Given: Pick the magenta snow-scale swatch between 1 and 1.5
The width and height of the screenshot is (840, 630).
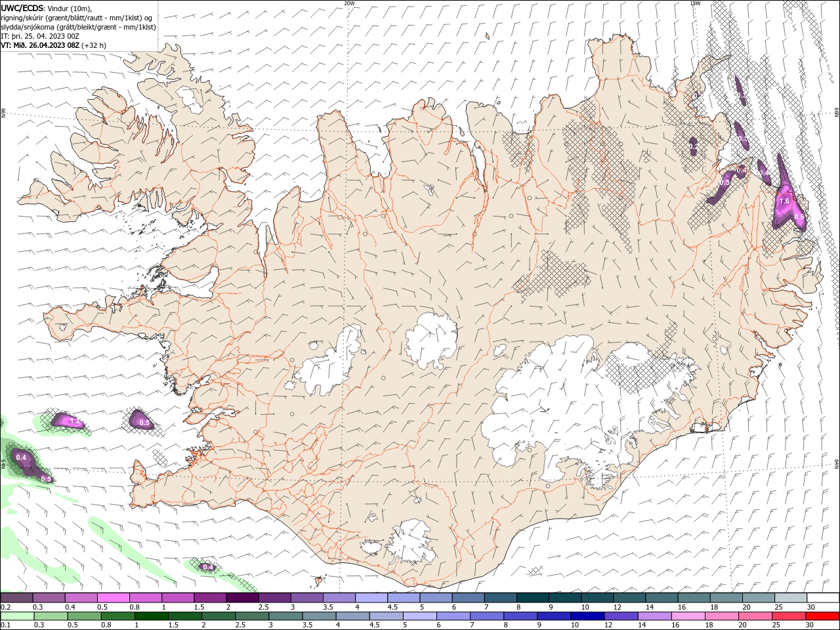Looking at the screenshot, I should [x=178, y=598].
